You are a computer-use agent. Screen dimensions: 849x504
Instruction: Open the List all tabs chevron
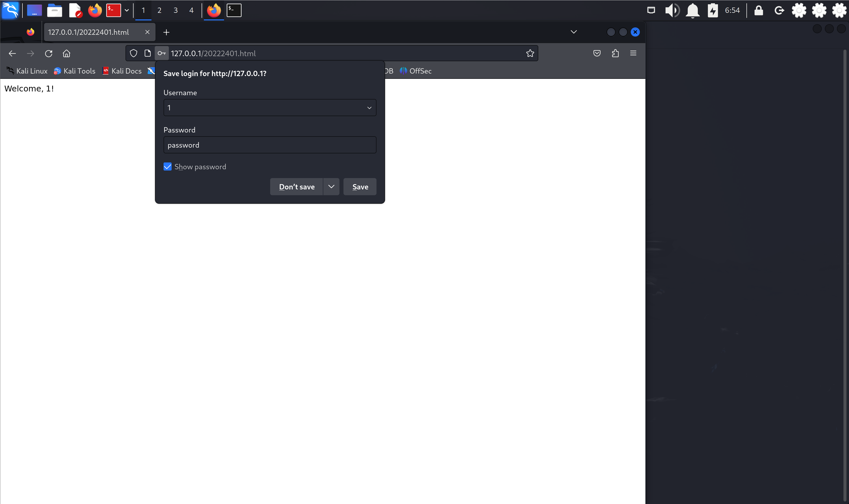574,32
